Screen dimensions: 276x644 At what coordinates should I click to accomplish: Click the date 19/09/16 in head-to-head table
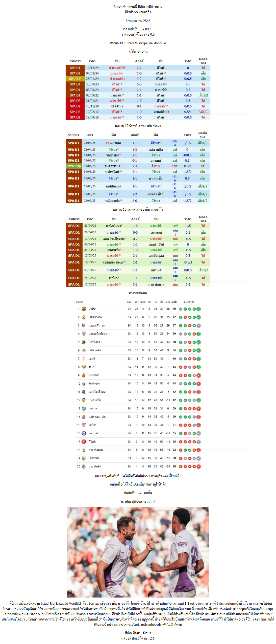tap(92, 117)
